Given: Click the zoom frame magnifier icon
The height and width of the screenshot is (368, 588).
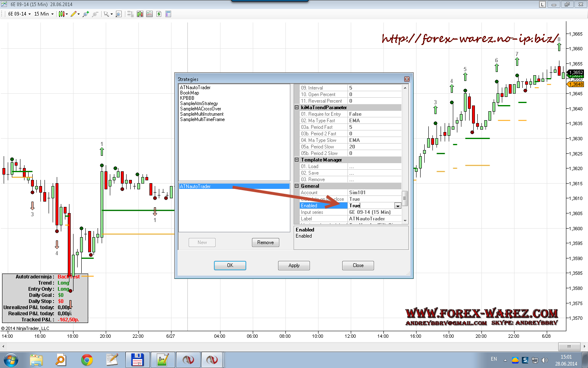Looking at the screenshot, I should (x=118, y=14).
